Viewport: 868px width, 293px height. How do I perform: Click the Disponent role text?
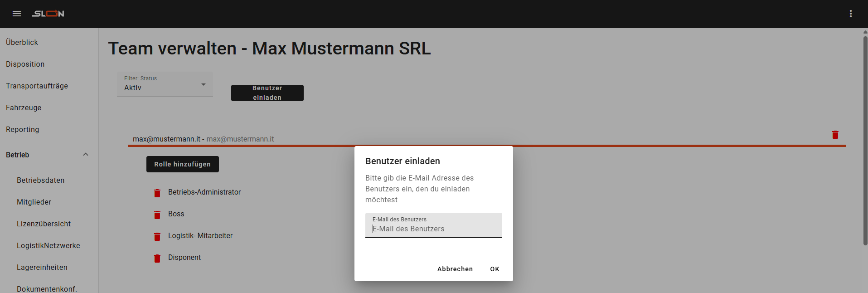[x=184, y=258]
